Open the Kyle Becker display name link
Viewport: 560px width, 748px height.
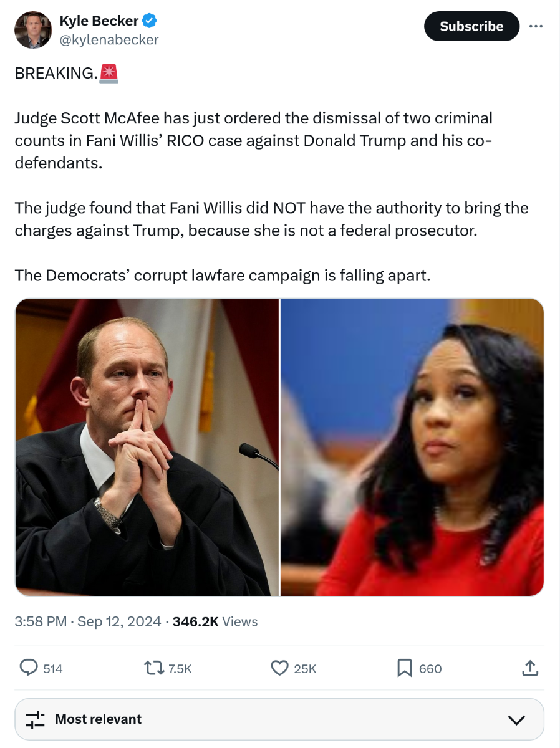99,21
